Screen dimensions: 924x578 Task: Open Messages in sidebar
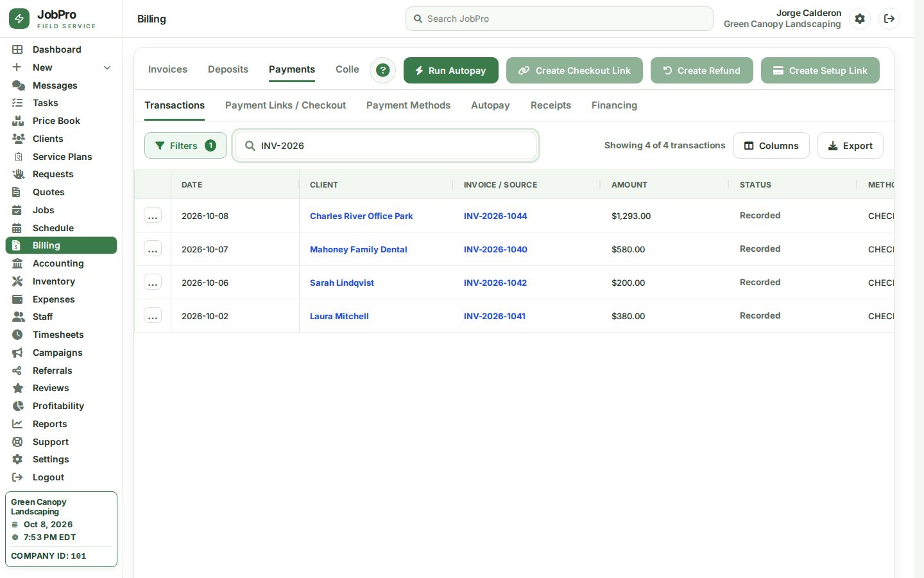click(x=61, y=85)
